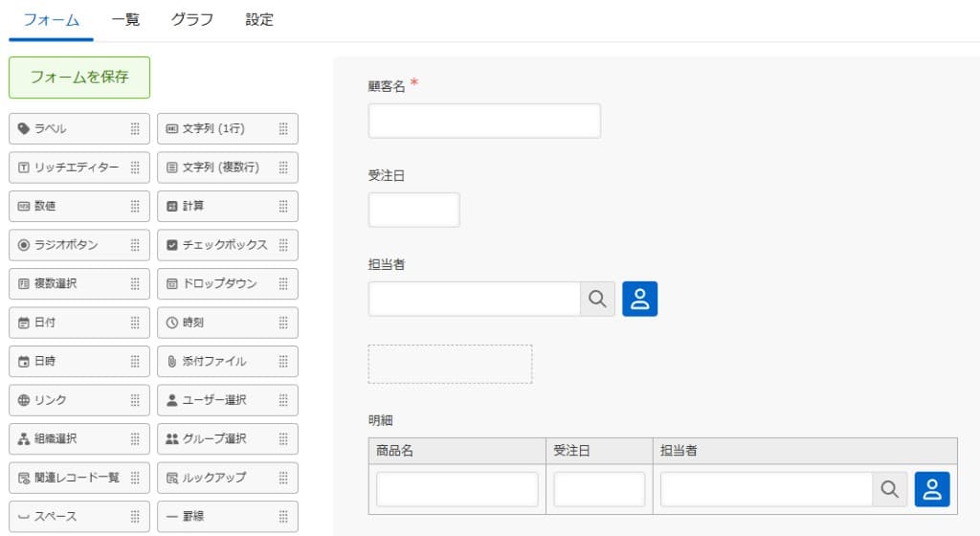The height and width of the screenshot is (536, 980).
Task: Click search icon in 明細 table 担当者 cell
Action: click(890, 488)
